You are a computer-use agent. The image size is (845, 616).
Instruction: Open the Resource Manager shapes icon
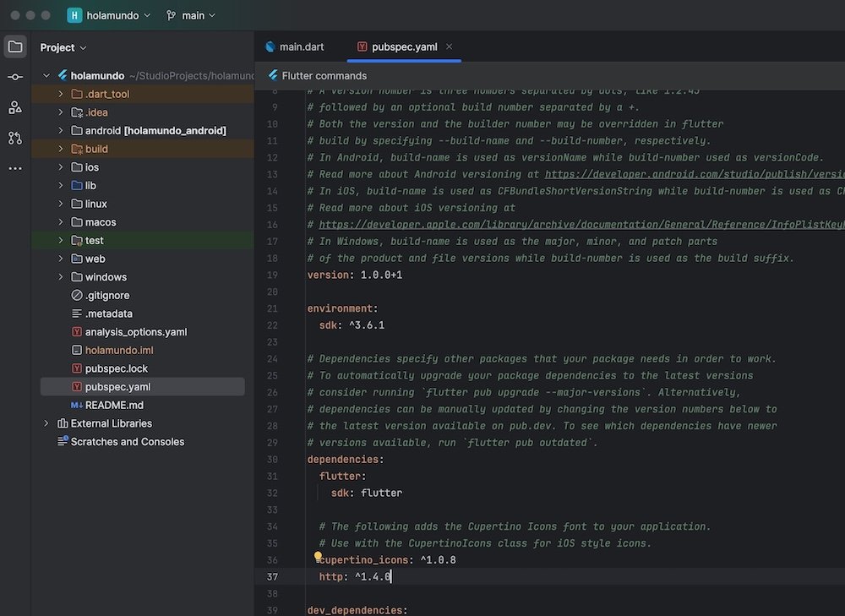pos(15,107)
